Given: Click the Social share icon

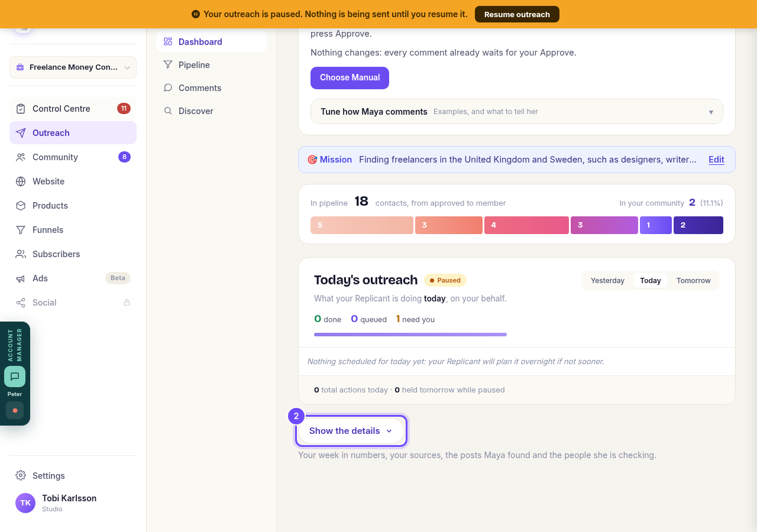Looking at the screenshot, I should (21, 303).
